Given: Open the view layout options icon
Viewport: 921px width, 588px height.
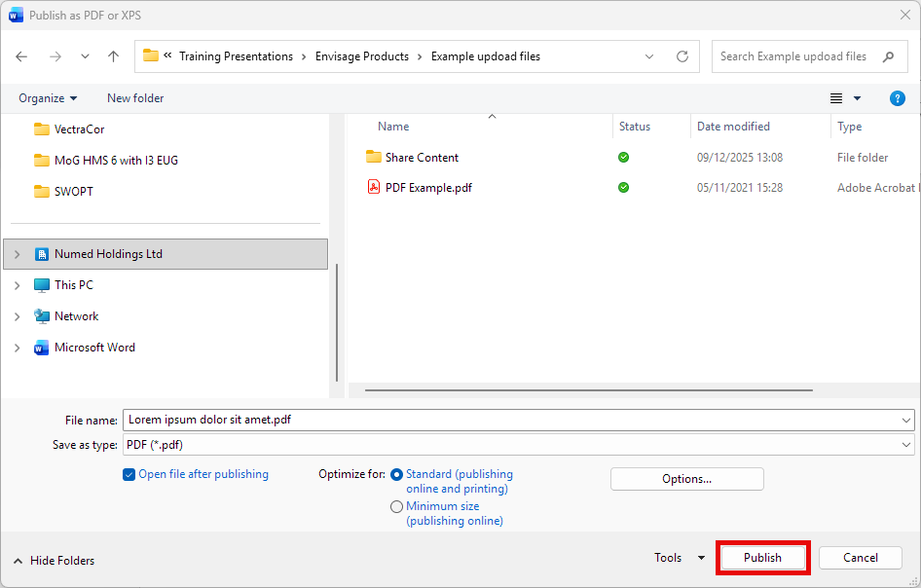Looking at the screenshot, I should tap(836, 98).
